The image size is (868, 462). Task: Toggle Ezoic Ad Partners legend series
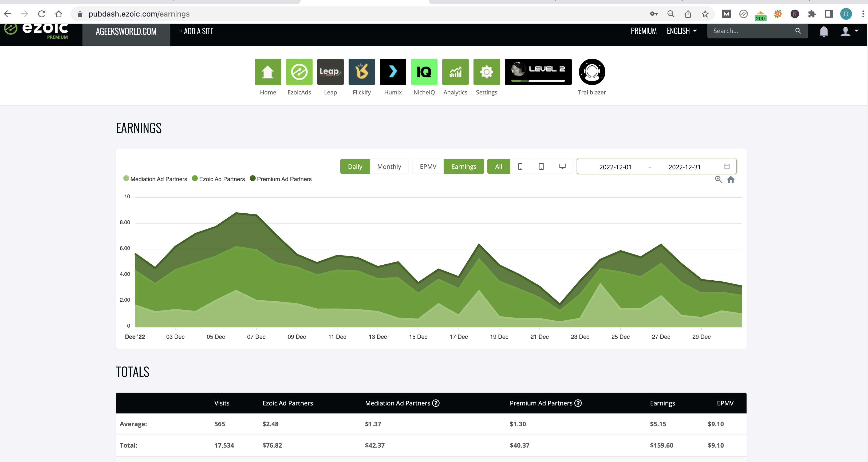pos(218,179)
